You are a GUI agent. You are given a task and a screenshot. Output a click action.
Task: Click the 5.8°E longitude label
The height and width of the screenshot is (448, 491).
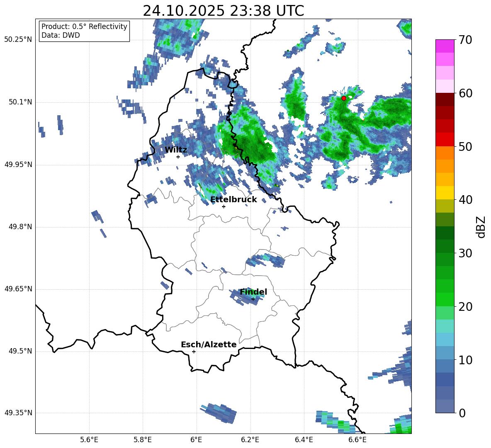coord(143,440)
